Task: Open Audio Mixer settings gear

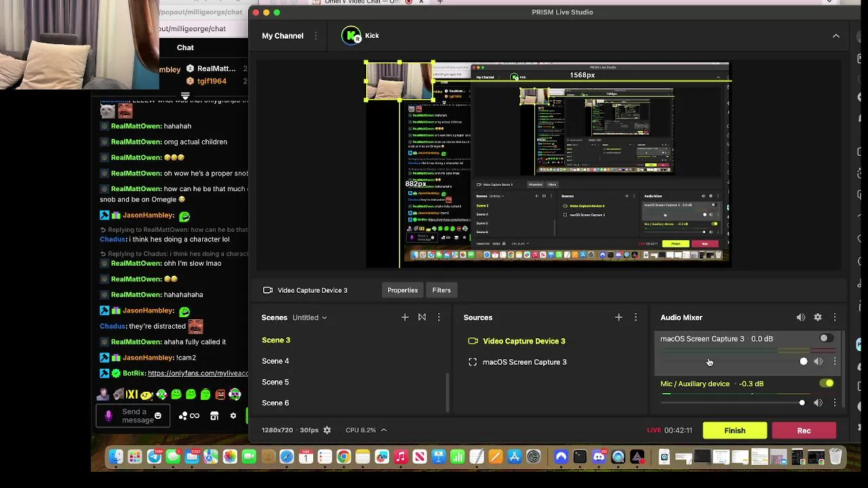Action: pyautogui.click(x=818, y=317)
